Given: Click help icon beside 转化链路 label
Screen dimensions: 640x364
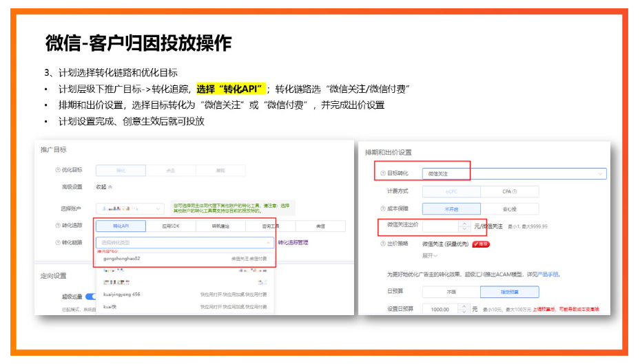Looking at the screenshot, I should click(x=58, y=242).
